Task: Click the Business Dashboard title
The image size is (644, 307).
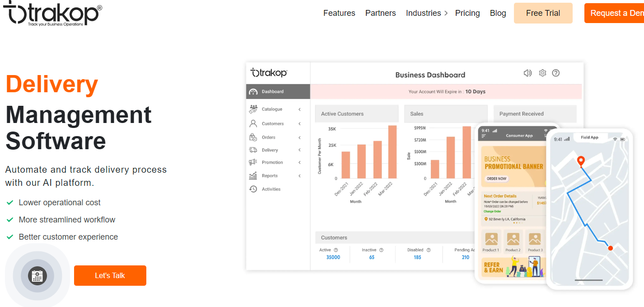Action: (430, 75)
